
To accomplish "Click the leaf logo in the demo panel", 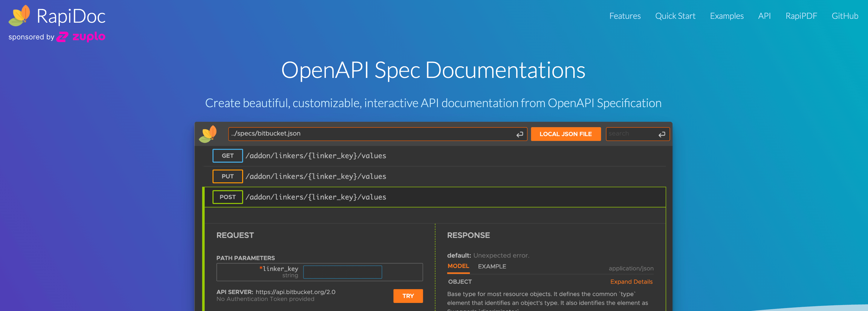I will pos(208,134).
